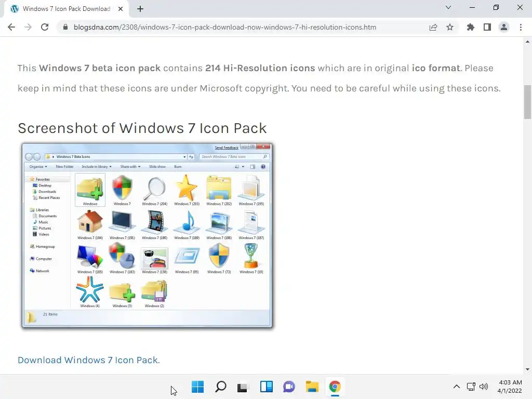This screenshot has width=532, height=399.
Task: Go back to the previous page
Action: tap(11, 27)
